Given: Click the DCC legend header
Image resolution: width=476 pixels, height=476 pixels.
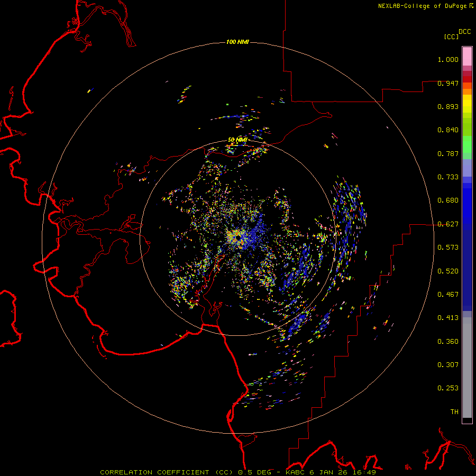Looking at the screenshot, I should coord(464,31).
